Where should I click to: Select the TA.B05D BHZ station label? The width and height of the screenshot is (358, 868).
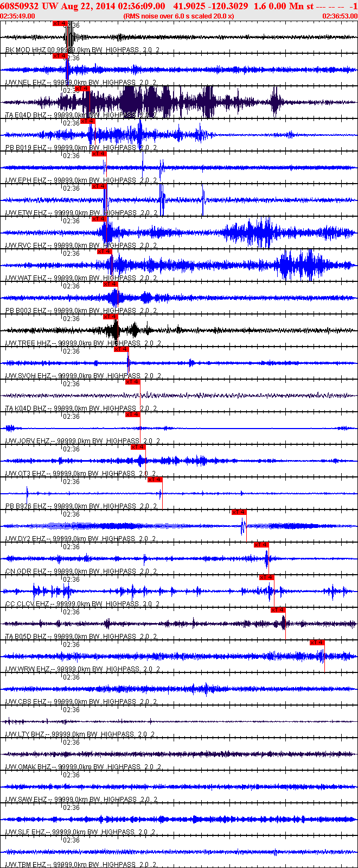(x=81, y=637)
